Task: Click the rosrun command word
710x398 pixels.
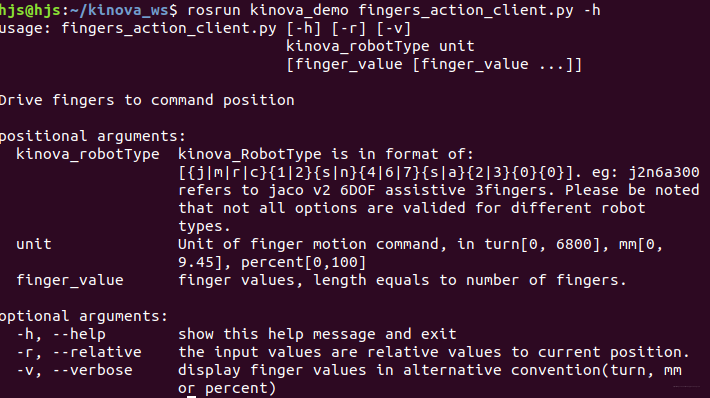Action: coord(214,10)
